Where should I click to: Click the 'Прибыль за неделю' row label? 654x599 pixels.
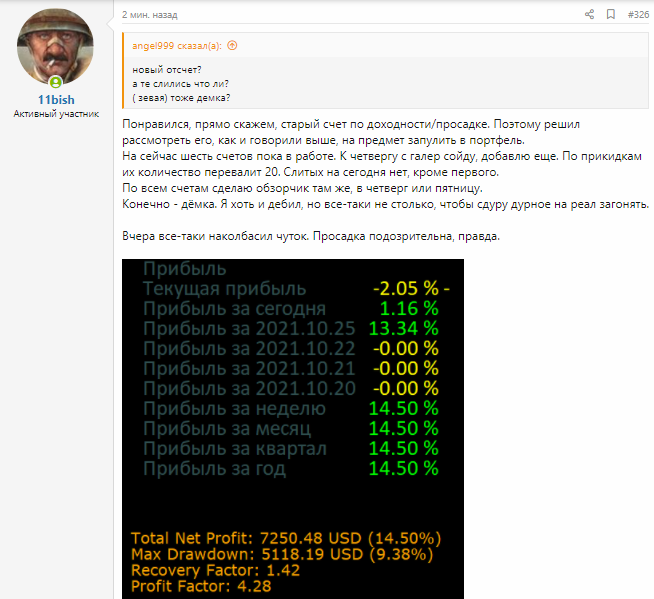[234, 409]
